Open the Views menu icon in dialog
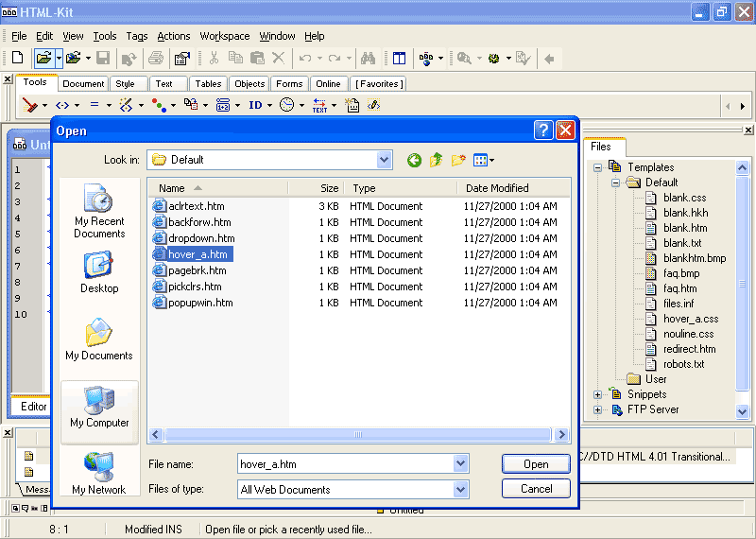756x539 pixels. point(484,160)
